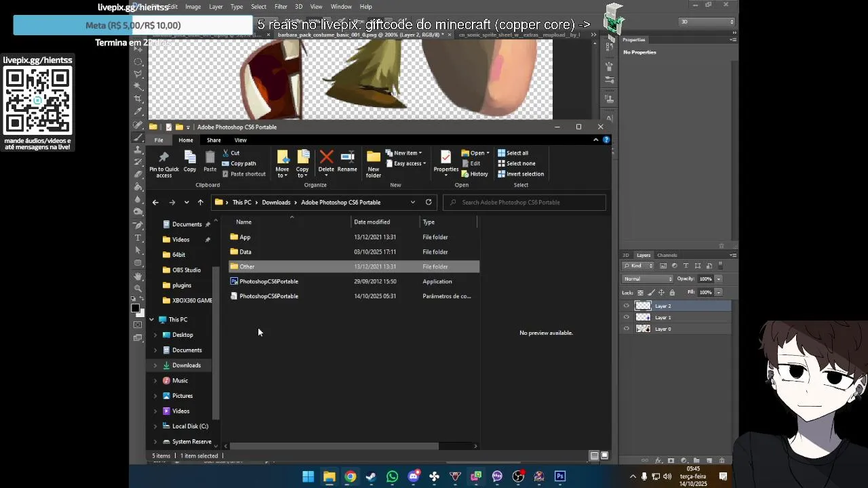The image size is (868, 488).
Task: Navigate back in File Explorer
Action: (155, 202)
